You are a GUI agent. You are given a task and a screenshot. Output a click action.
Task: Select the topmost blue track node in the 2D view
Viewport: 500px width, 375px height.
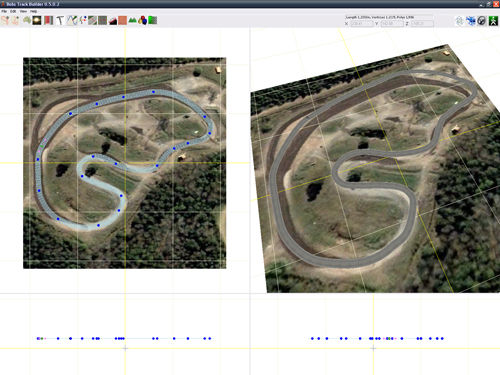click(x=153, y=92)
